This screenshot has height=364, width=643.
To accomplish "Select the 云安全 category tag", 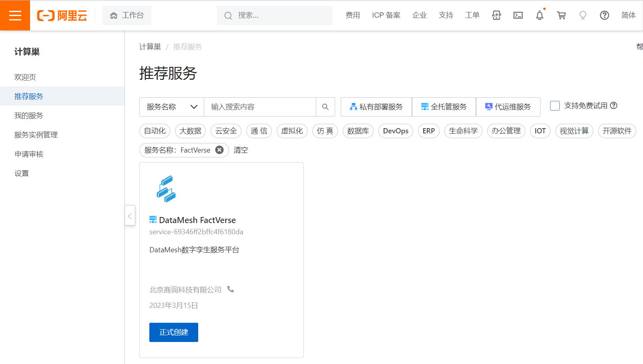I will click(226, 131).
